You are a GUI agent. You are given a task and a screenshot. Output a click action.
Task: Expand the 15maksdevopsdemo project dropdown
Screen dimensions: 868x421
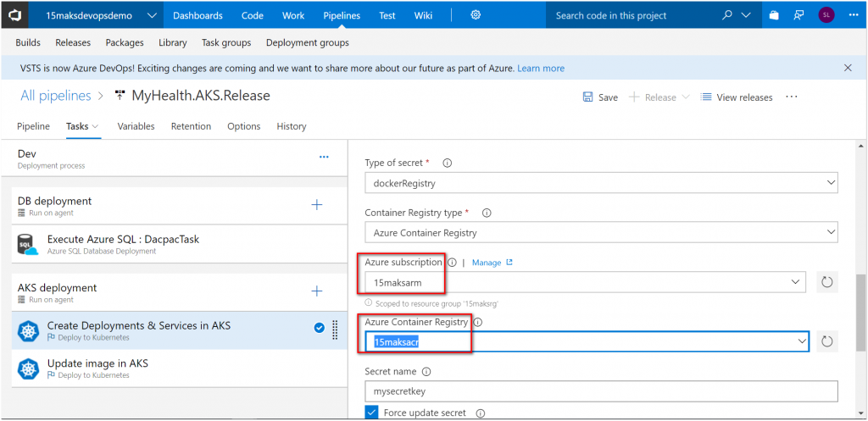pyautogui.click(x=153, y=15)
